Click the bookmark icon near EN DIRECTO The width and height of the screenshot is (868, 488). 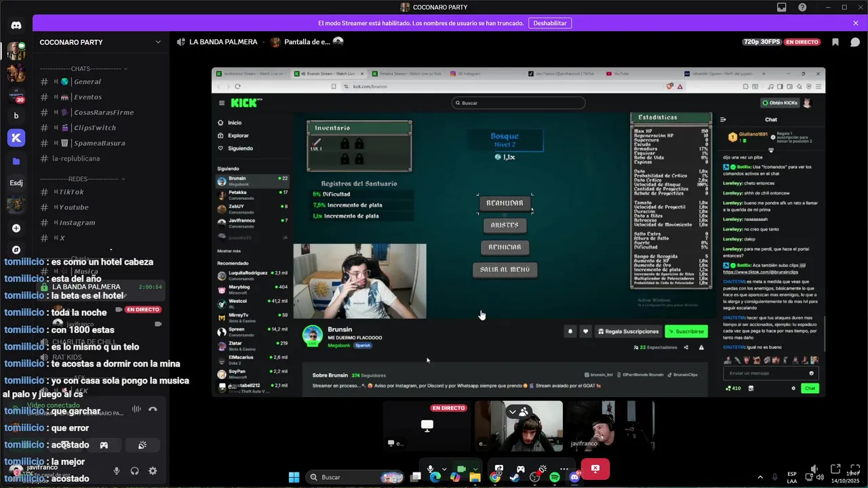835,42
